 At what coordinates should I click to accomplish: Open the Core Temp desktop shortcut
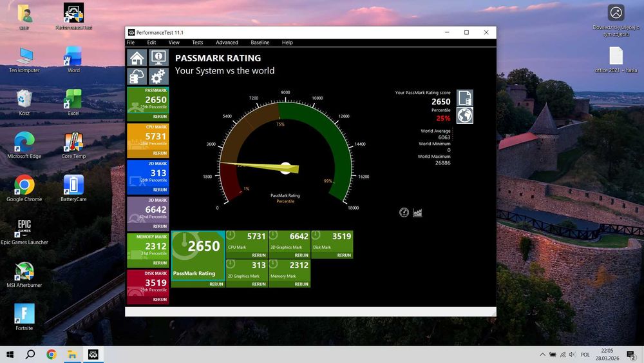pos(73,145)
